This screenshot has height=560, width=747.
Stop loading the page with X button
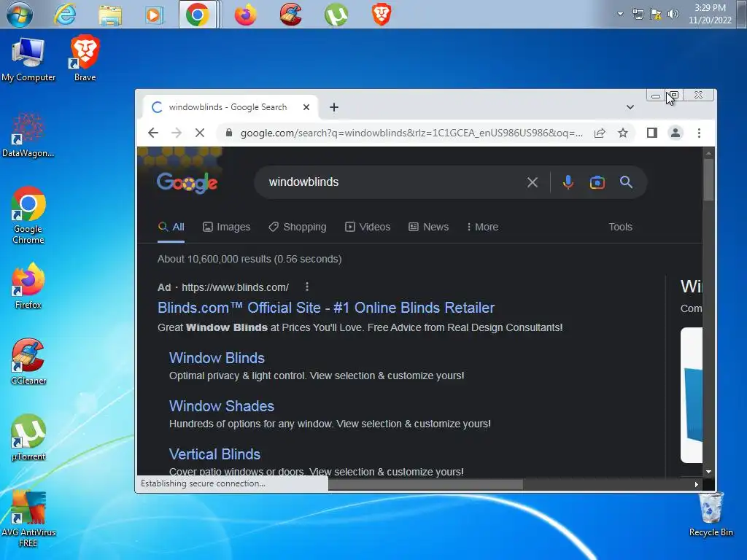pyautogui.click(x=200, y=133)
